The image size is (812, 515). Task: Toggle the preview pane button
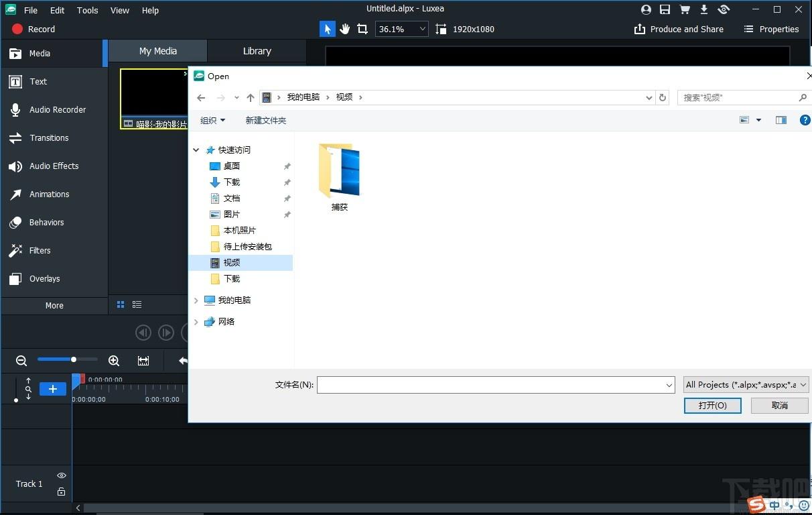[x=781, y=120]
